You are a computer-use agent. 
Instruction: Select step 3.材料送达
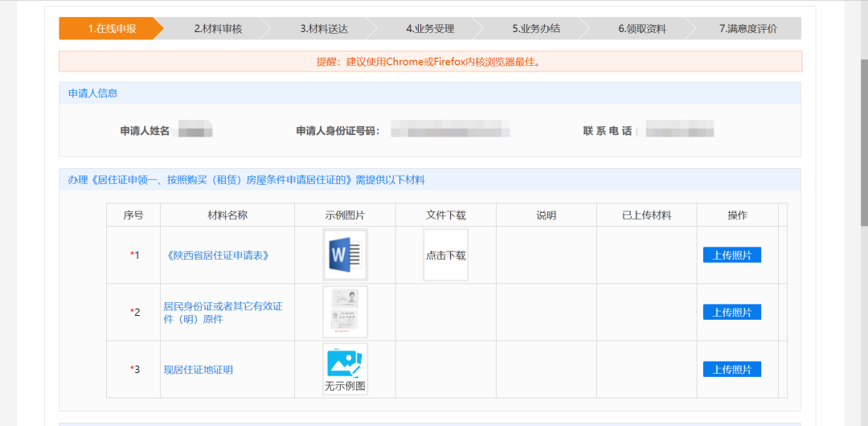click(325, 29)
